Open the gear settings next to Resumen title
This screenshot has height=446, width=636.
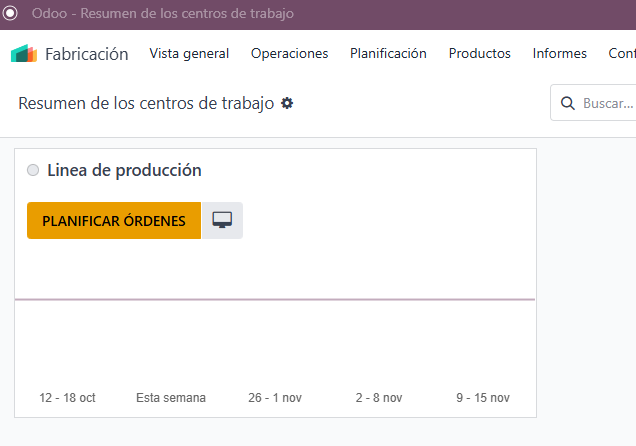tap(287, 103)
